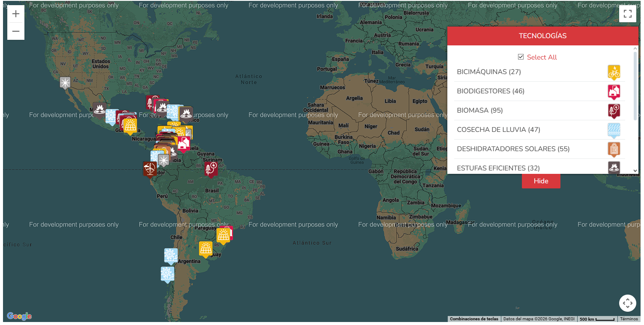The height and width of the screenshot is (325, 644).
Task: Click the gray marker in Baja California
Action: tap(65, 83)
